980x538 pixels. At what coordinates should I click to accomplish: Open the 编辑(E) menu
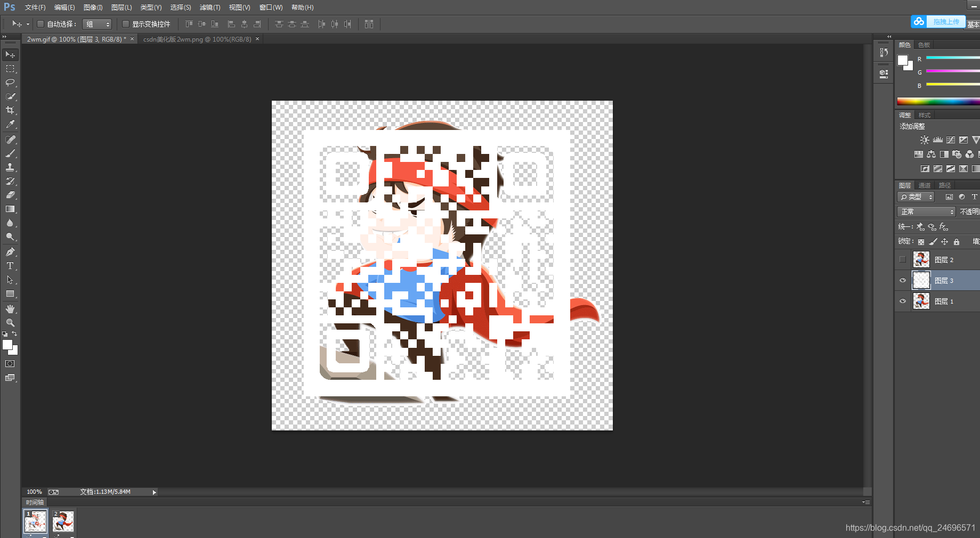tap(64, 7)
